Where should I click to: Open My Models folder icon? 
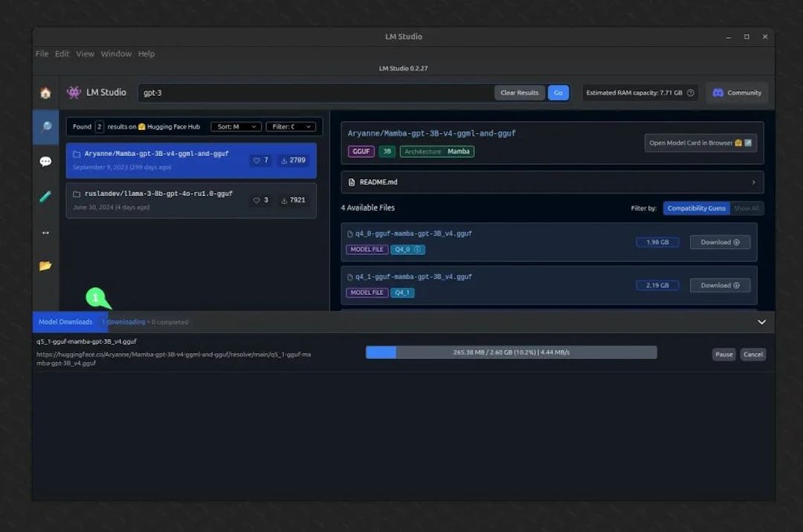point(45,265)
